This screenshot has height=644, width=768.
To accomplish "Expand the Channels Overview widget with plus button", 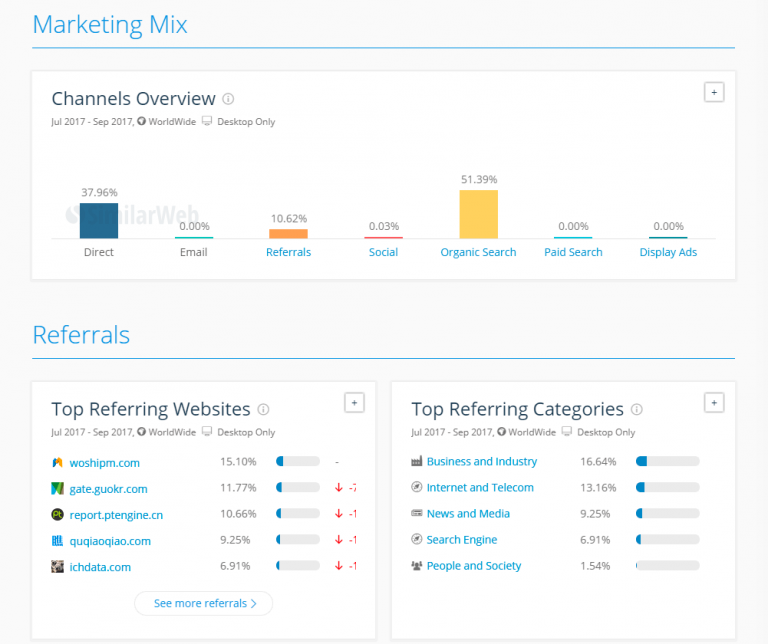I will point(714,92).
